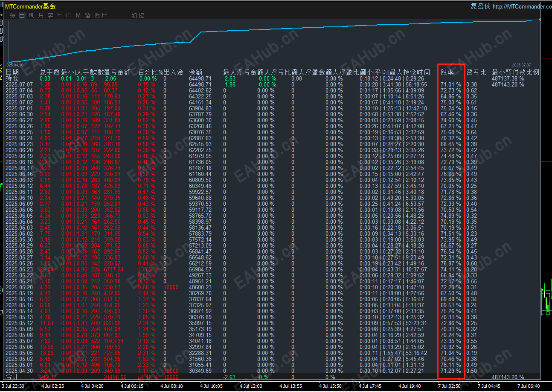Switch to the 年 yearly tab
552x392 pixels.
[60, 15]
